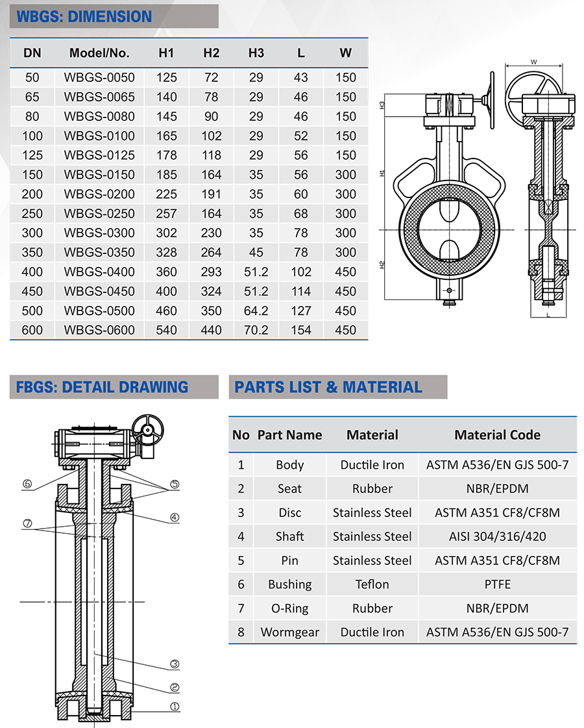This screenshot has width=584, height=728.
Task: Click the WBGS: DIMENSION heading
Action: [x=84, y=17]
